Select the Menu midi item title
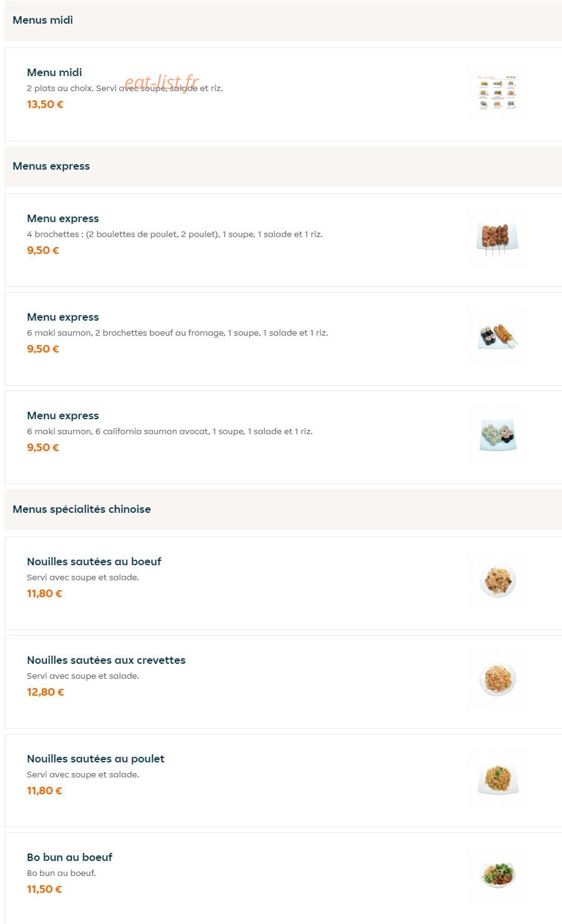This screenshot has height=924, width=562. 54,72
